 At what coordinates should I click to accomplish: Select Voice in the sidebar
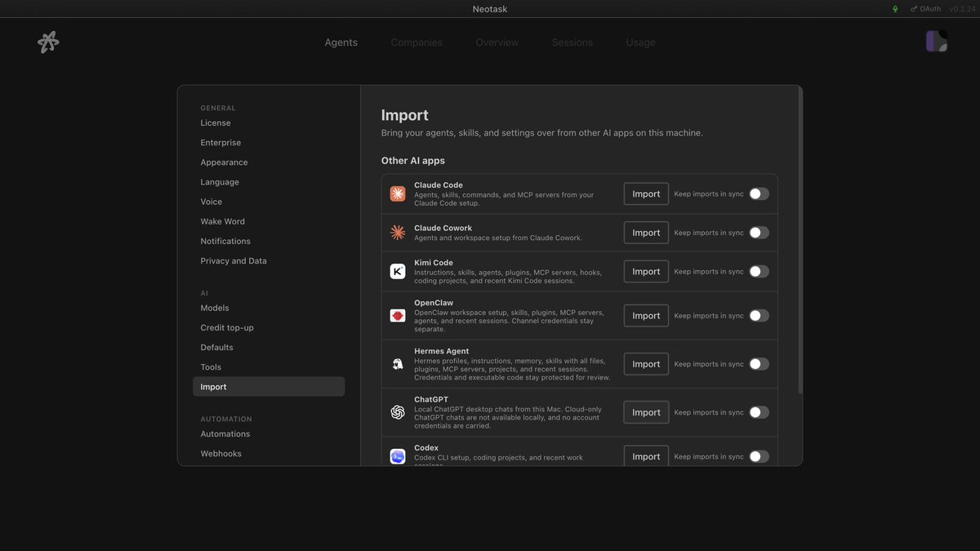tap(269, 202)
